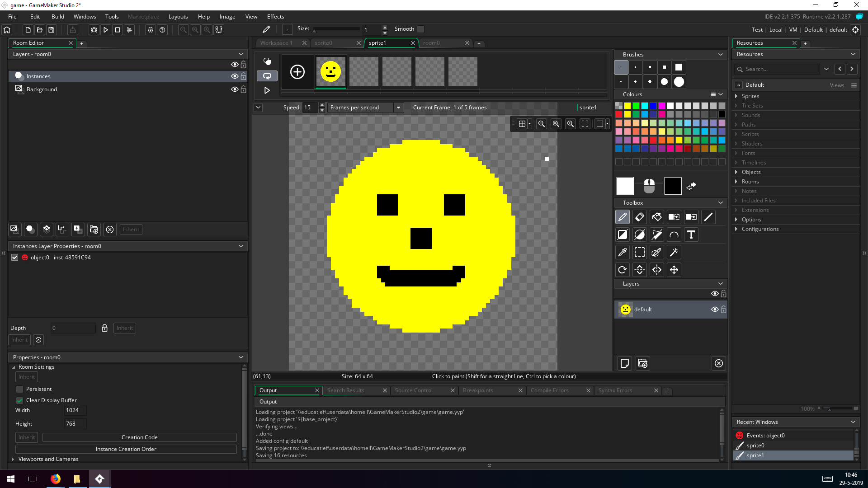
Task: Click the Instance Creation Order button
Action: coord(126,449)
